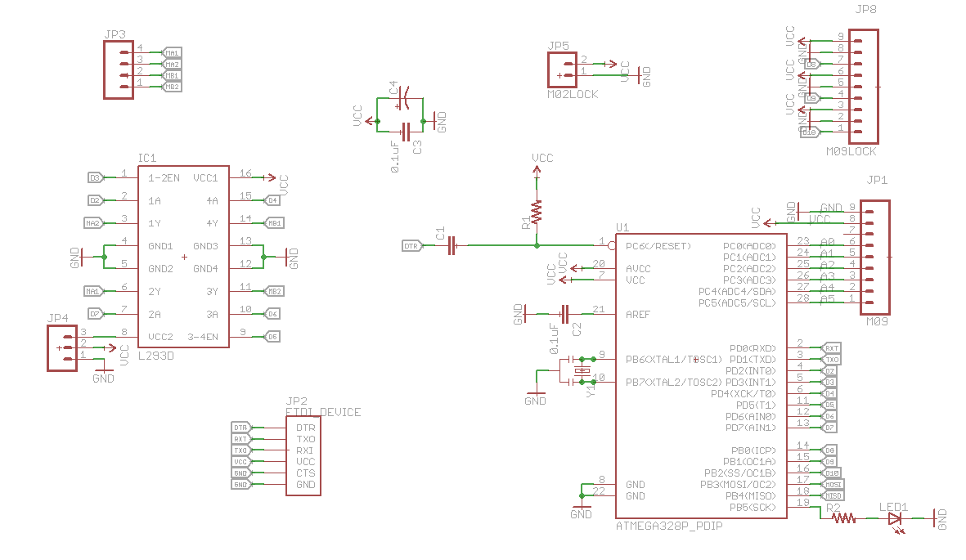Click capacitor C1 beside the DTR label
The height and width of the screenshot is (560, 966).
click(452, 244)
